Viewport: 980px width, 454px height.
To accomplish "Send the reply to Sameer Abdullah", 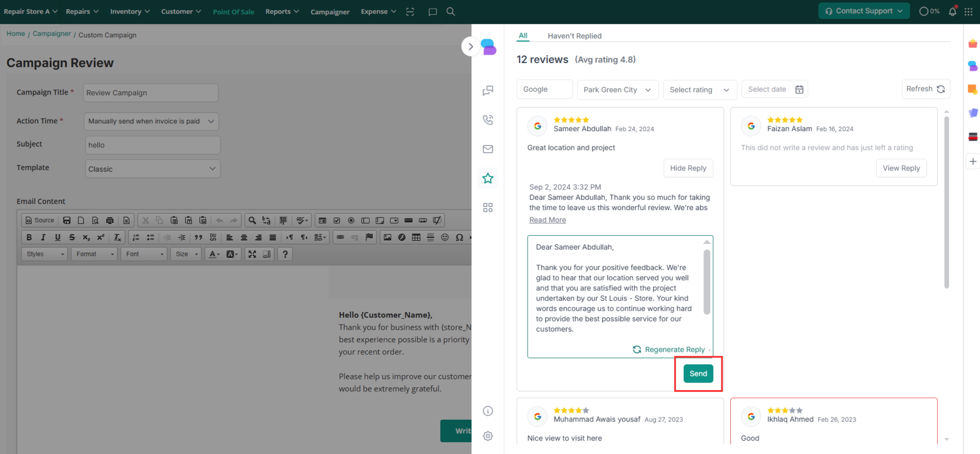I will click(698, 374).
